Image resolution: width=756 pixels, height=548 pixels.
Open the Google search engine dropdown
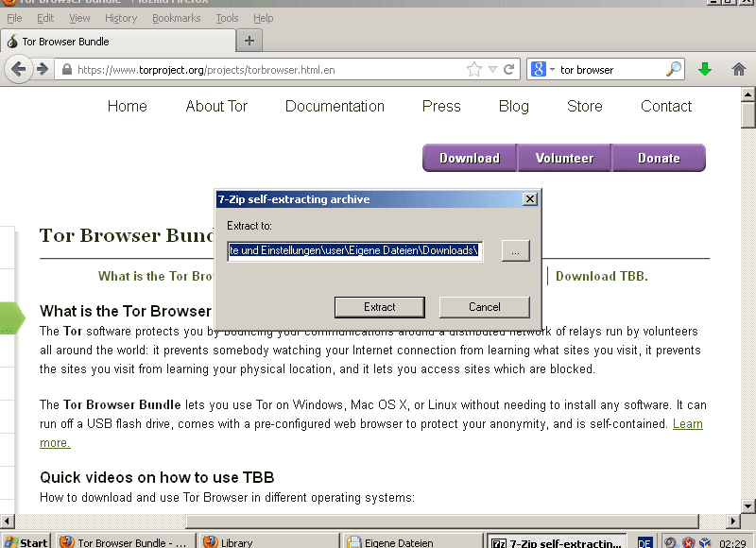click(541, 69)
